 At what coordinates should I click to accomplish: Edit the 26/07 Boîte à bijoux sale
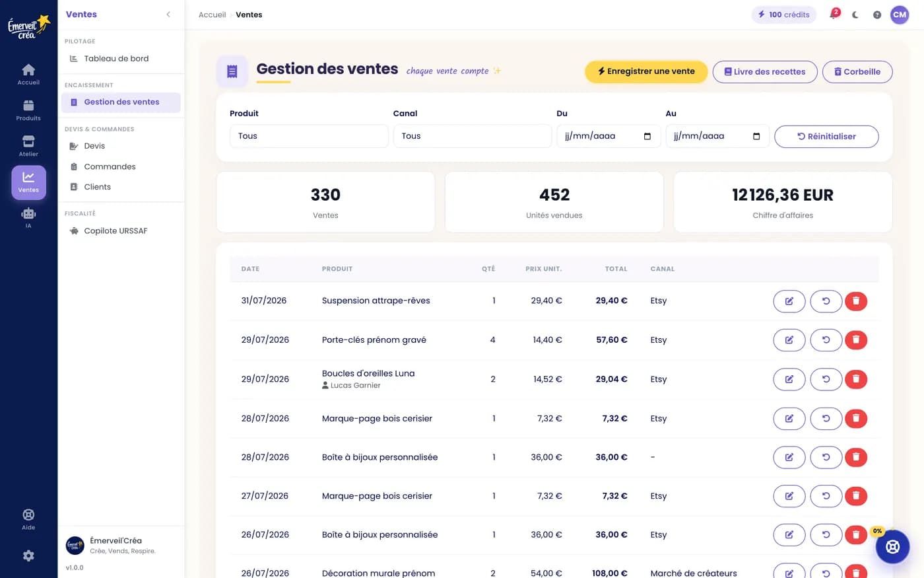(x=789, y=535)
